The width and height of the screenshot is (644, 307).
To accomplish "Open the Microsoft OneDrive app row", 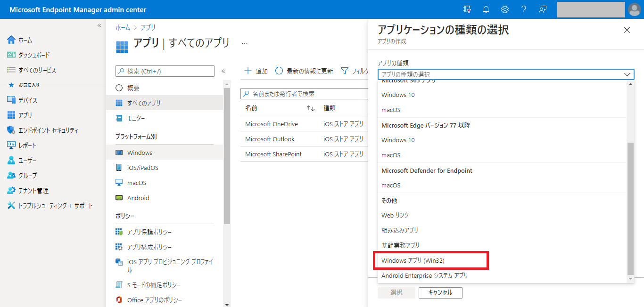I will 305,124.
